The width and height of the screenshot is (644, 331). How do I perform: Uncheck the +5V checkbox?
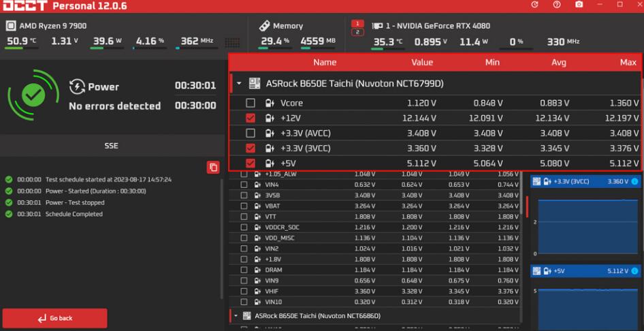click(x=250, y=163)
